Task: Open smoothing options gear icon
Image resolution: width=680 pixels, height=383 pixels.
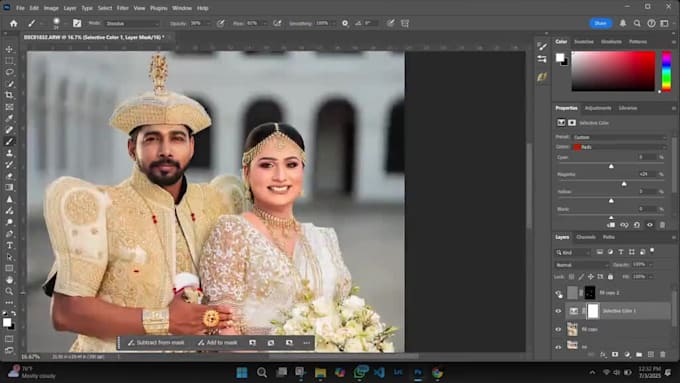Action: [x=345, y=23]
